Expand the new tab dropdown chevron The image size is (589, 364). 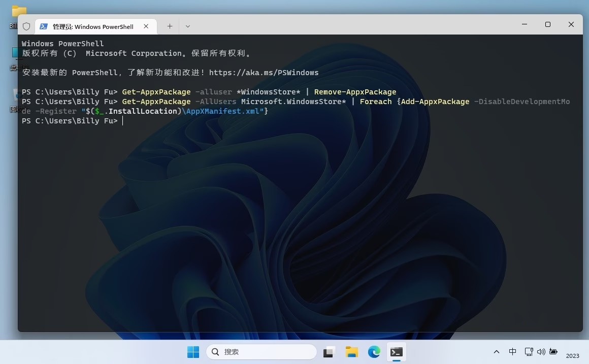[x=187, y=26]
